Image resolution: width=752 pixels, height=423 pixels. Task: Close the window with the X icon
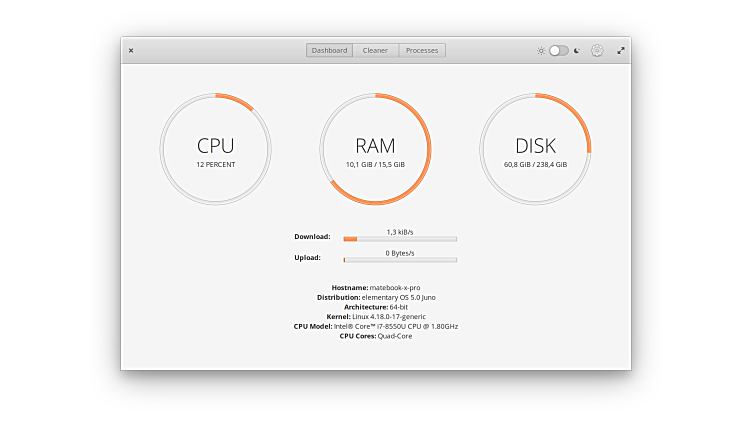click(131, 51)
